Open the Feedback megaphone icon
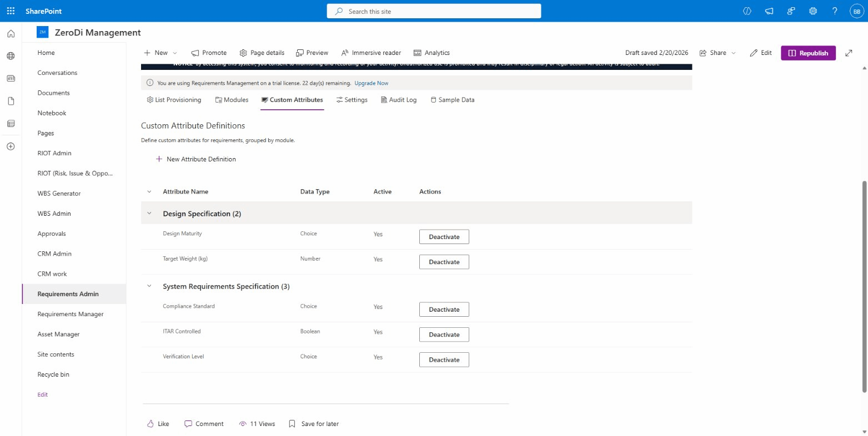 click(x=769, y=11)
